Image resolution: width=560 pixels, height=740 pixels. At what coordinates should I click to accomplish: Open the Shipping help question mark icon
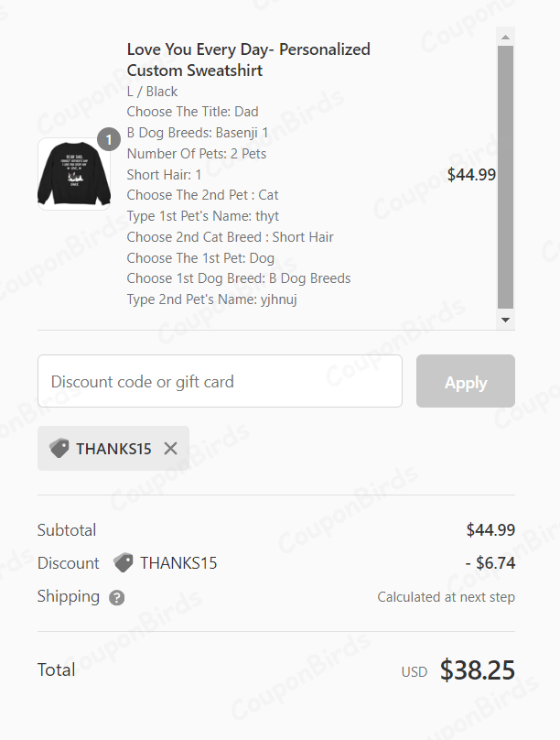[114, 597]
